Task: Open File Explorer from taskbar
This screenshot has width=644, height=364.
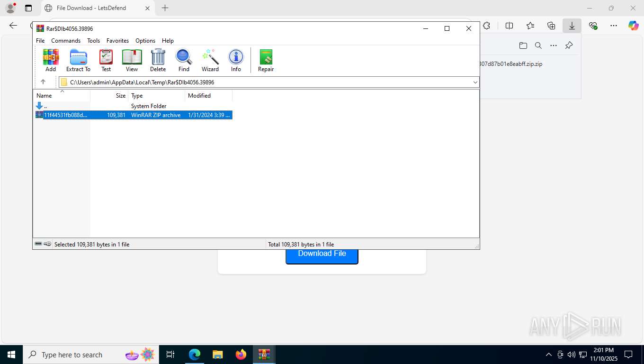Action: click(217, 355)
